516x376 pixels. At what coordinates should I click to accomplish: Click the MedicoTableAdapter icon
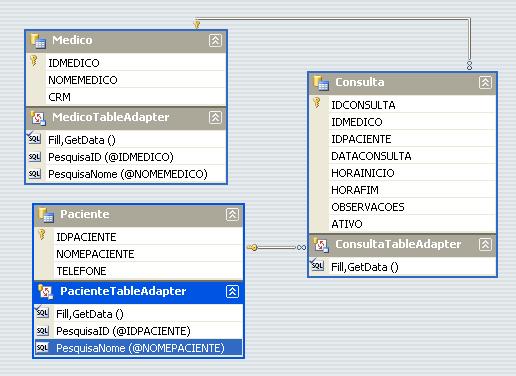(38, 118)
